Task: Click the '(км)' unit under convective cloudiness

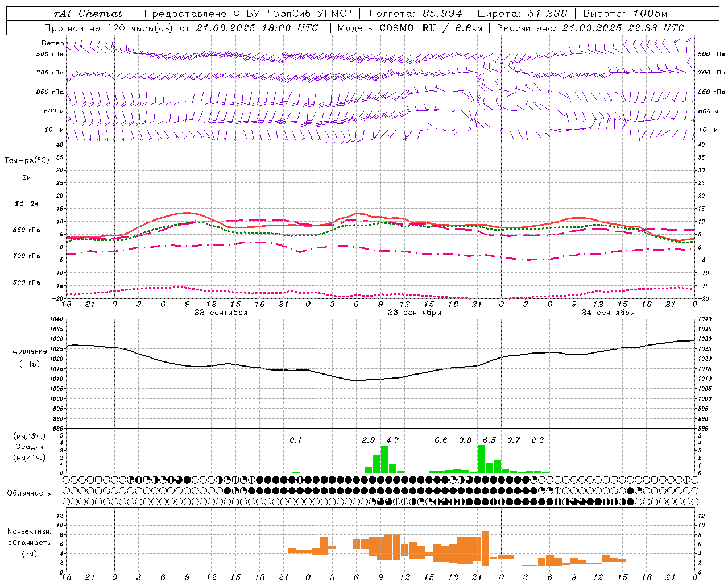Action: coord(30,554)
